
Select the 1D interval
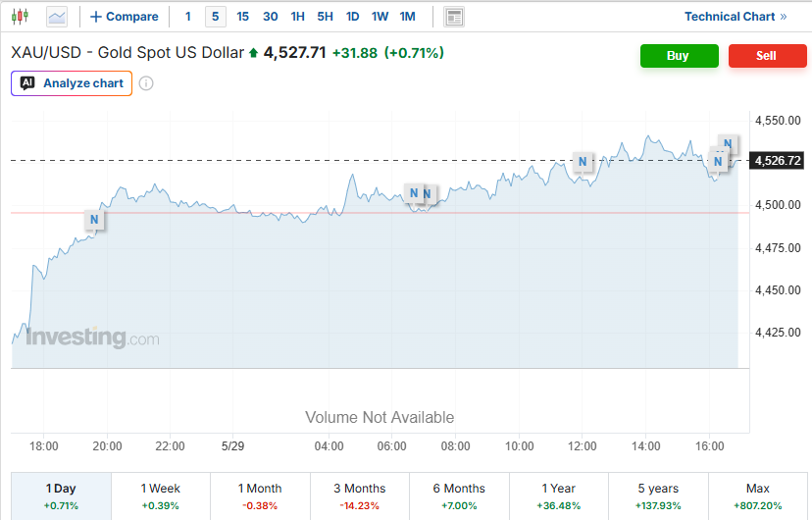[353, 17]
